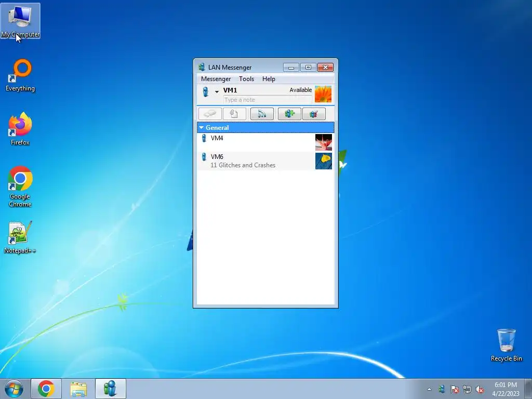Select the VM4 contact
This screenshot has width=532, height=399.
point(265,142)
